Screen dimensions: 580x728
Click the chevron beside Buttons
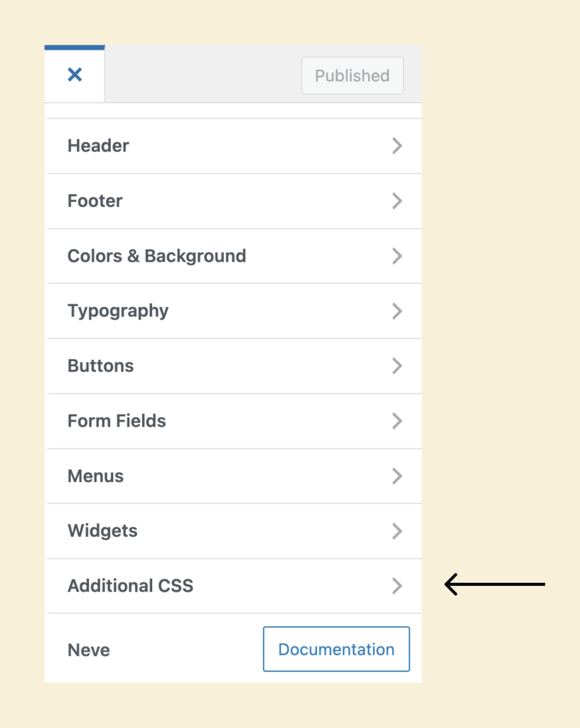click(x=397, y=366)
